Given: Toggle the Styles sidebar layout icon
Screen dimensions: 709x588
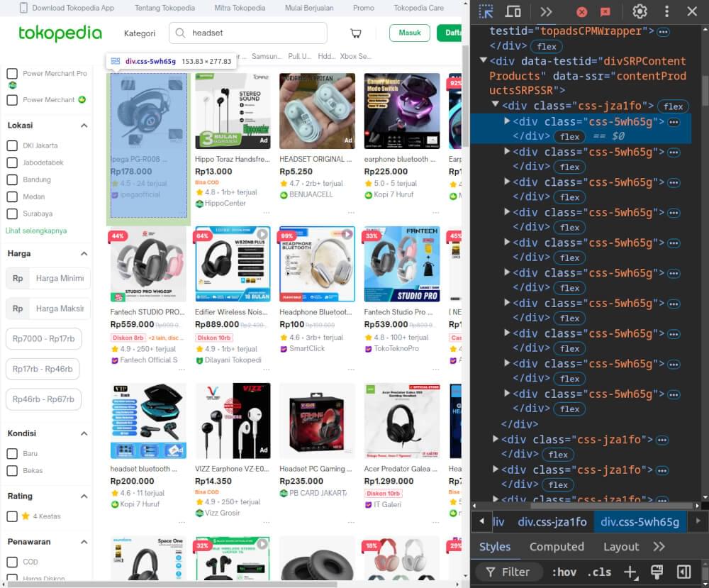Looking at the screenshot, I should (x=682, y=572).
